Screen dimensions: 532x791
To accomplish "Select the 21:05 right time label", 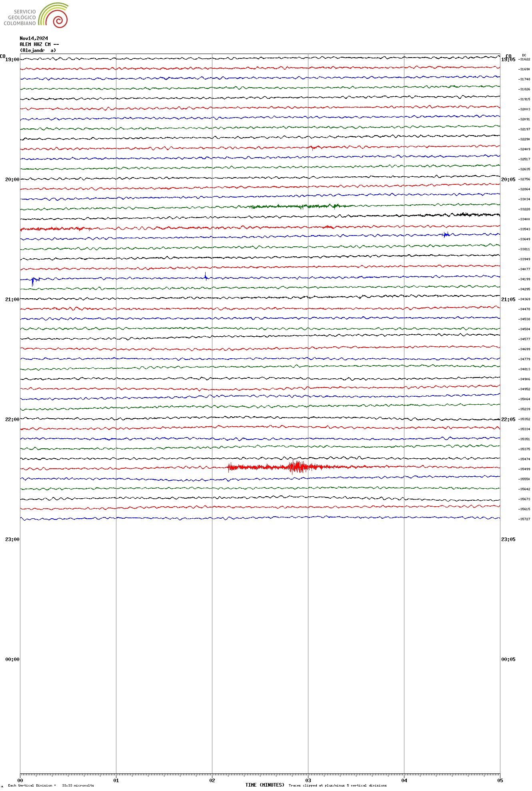I will (x=508, y=300).
